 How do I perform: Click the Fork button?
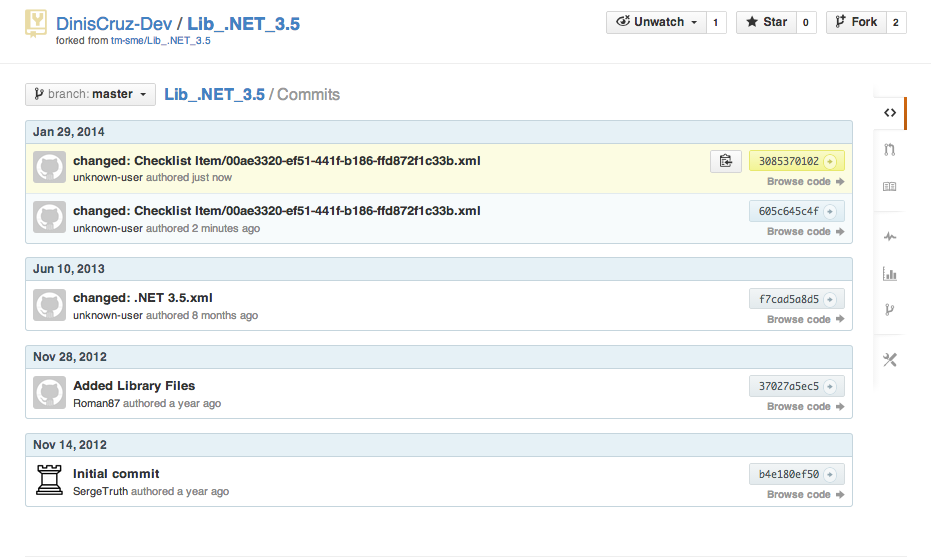(x=855, y=22)
